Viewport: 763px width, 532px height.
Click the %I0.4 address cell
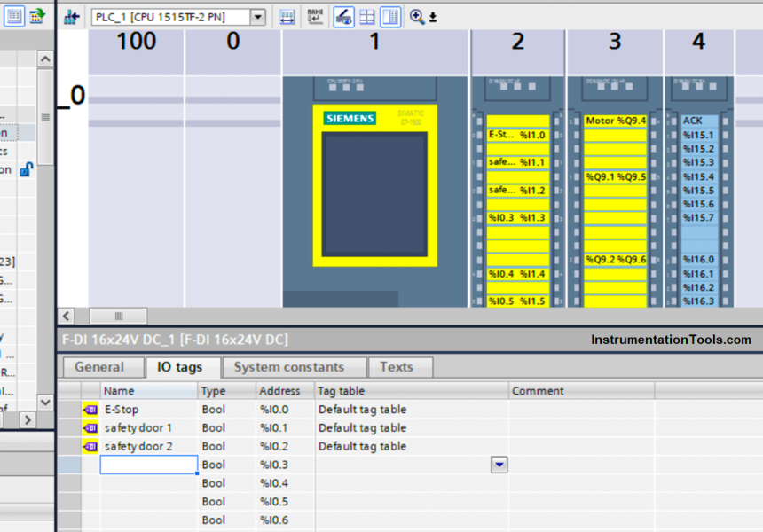[x=285, y=483]
